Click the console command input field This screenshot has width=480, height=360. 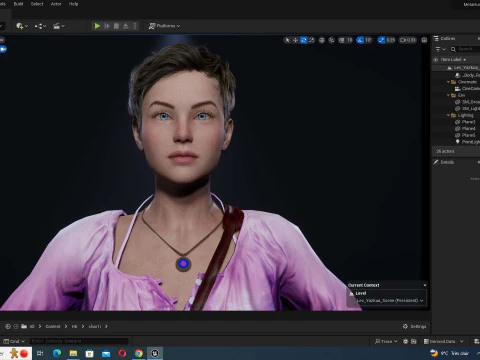[79, 341]
